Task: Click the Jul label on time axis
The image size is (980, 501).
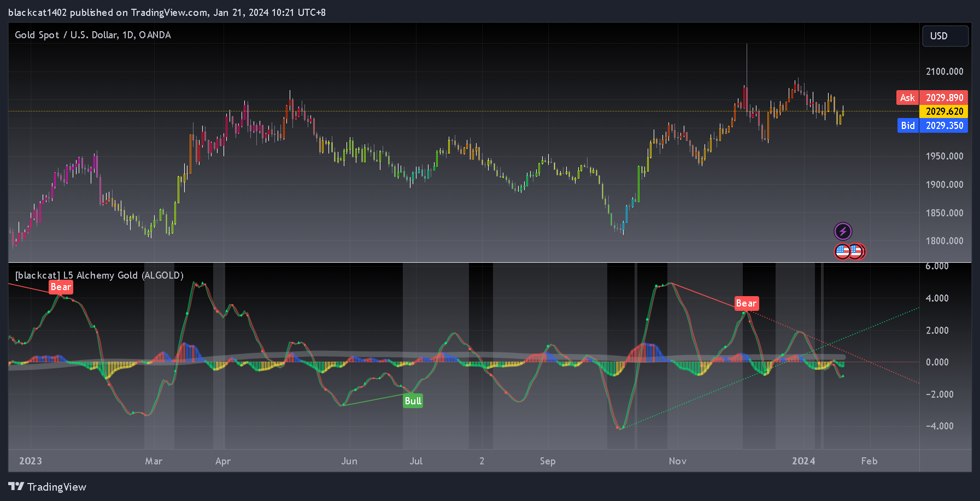Action: 416,461
